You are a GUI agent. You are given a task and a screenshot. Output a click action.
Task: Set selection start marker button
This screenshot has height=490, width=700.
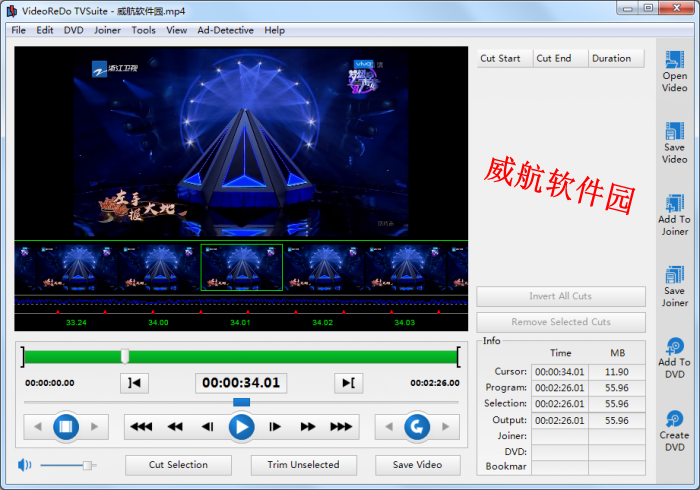134,383
